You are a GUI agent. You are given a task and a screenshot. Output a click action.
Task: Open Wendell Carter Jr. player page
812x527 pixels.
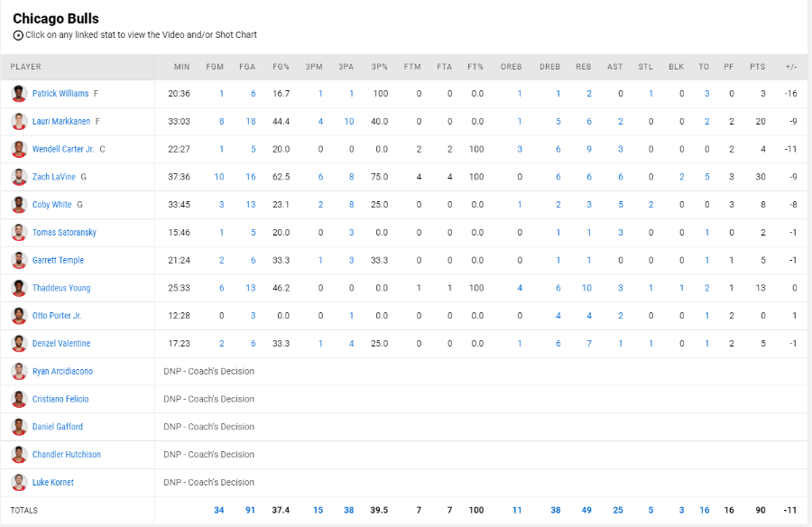tap(63, 149)
